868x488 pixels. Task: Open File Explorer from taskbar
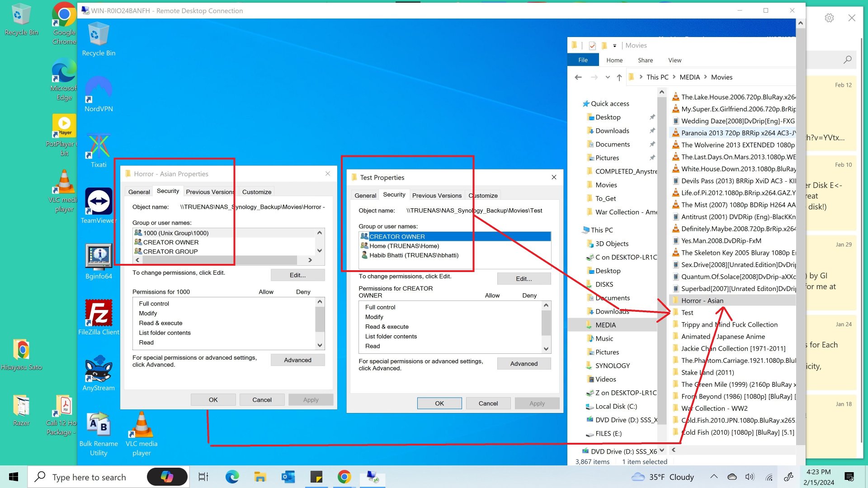tap(260, 477)
